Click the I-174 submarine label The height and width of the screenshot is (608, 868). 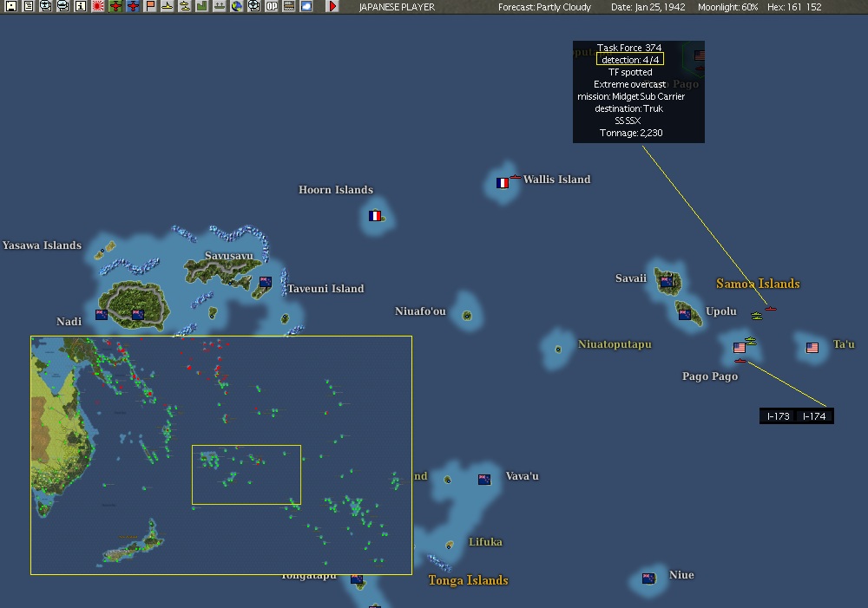[814, 416]
